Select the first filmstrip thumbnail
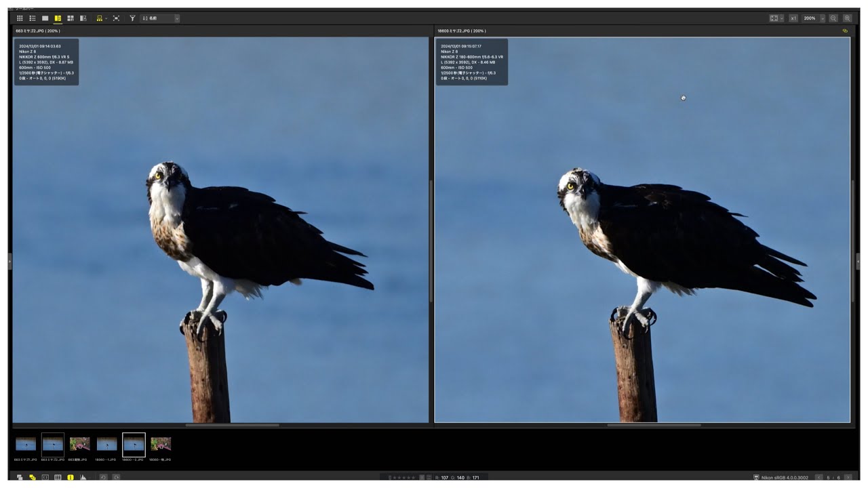Viewport: 868px width, 488px height. (x=26, y=444)
